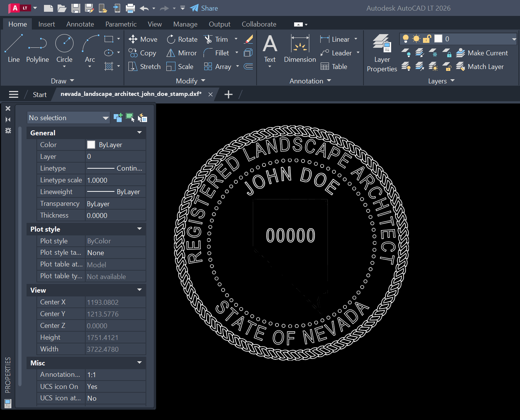Start the Dimension tool
Screen dimensions: 520x420
click(x=300, y=49)
